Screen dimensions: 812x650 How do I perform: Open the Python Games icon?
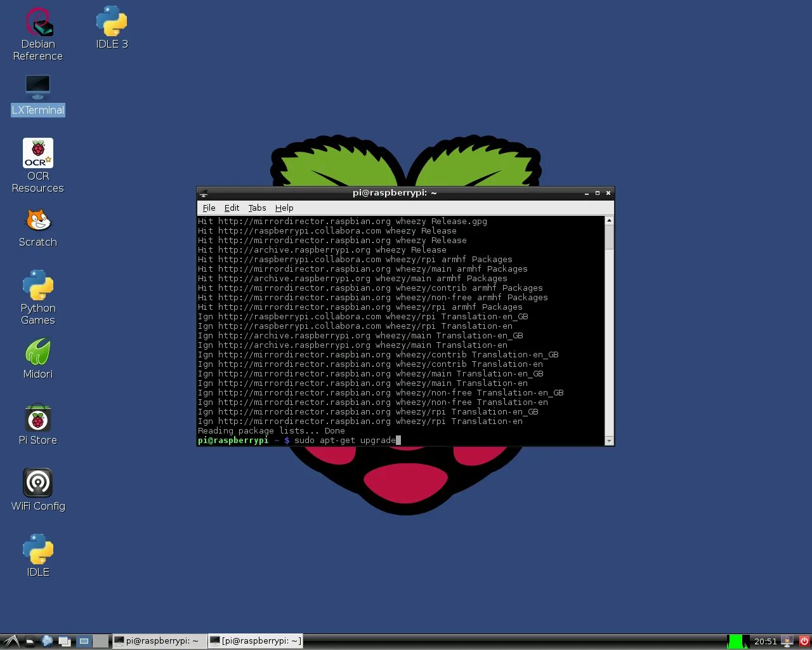pos(38,298)
